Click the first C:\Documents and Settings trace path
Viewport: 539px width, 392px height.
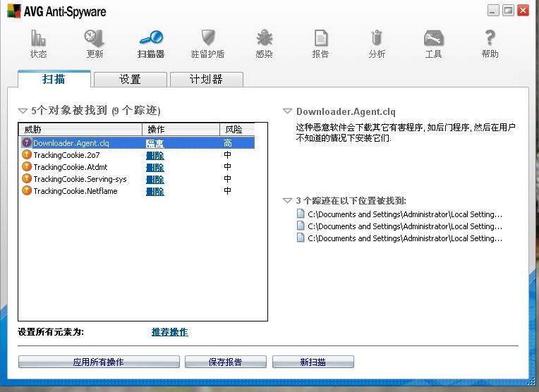[x=405, y=214]
